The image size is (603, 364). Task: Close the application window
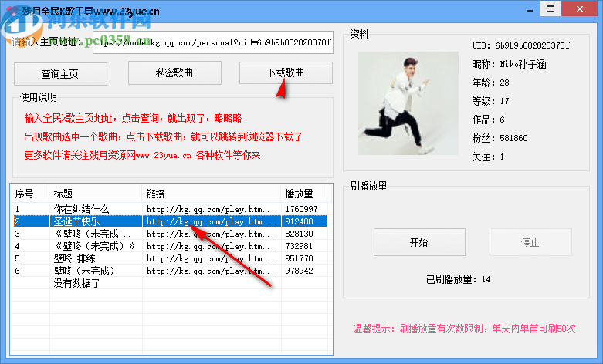580,8
